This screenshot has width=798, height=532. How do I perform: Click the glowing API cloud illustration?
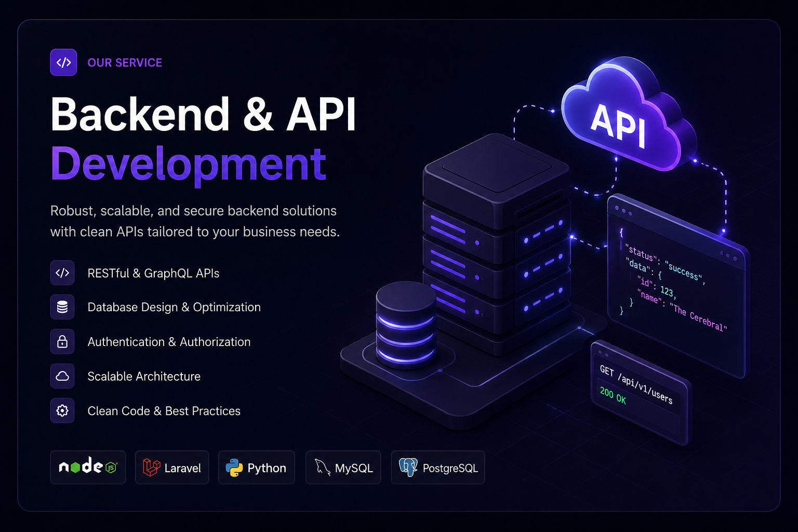point(629,114)
